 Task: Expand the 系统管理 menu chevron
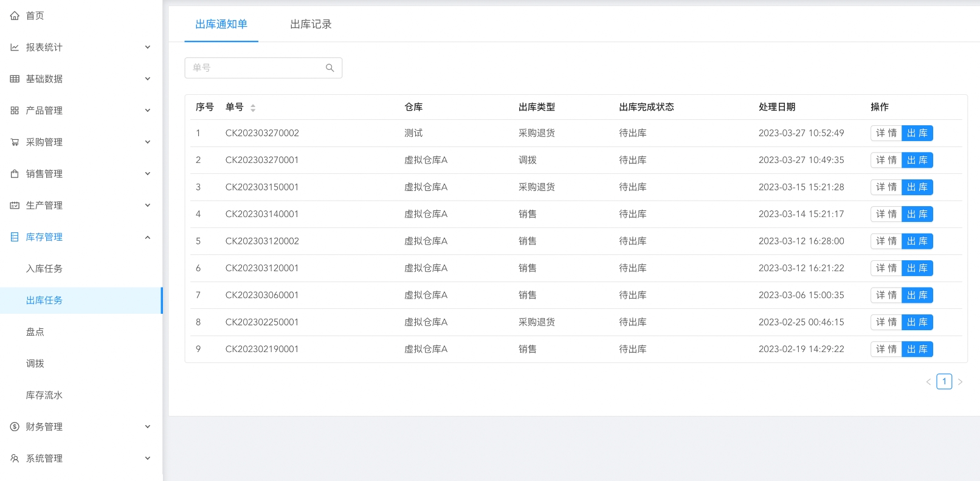tap(147, 459)
